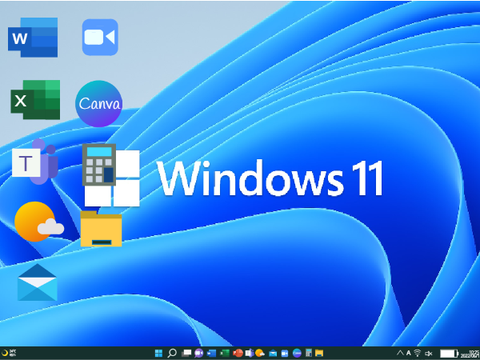The width and height of the screenshot is (480, 360).
Task: Open the weather widget moon icon
Action: [x=4, y=353]
